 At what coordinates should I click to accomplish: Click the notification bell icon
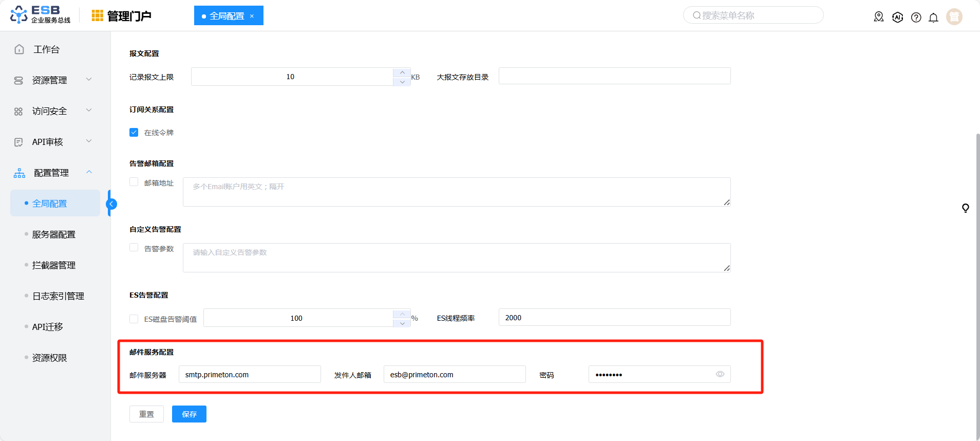[933, 17]
